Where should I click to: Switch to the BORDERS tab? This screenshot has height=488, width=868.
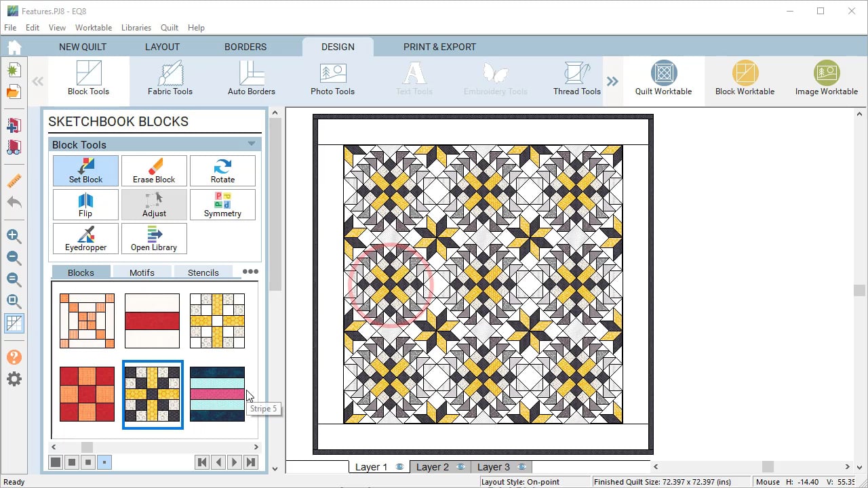click(245, 47)
